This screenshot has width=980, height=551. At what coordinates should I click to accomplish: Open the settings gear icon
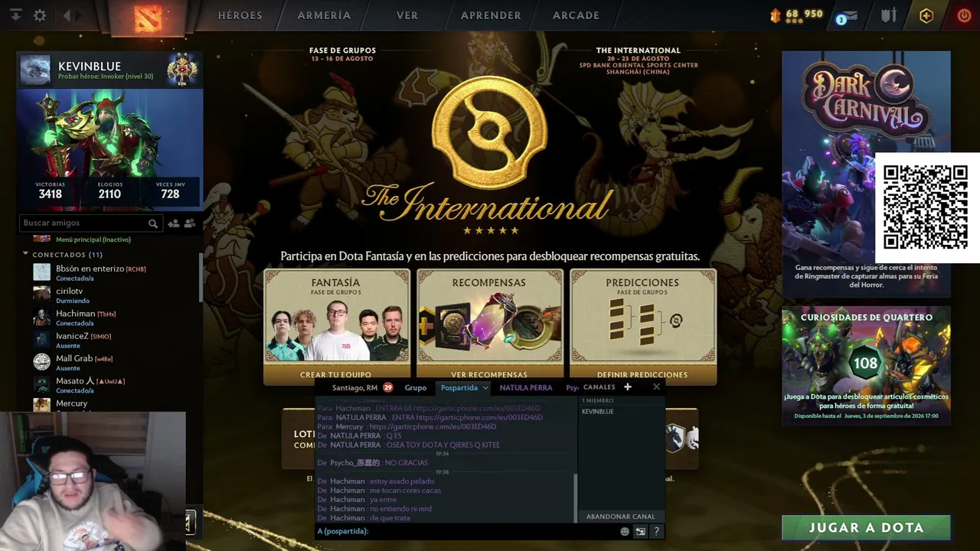[x=40, y=15]
